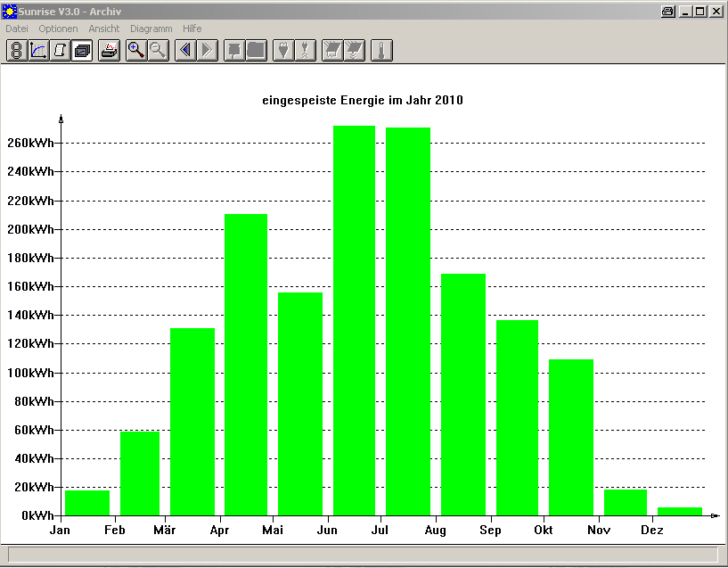The width and height of the screenshot is (728, 568).
Task: Click the 'Jun' month label
Action: [x=327, y=530]
